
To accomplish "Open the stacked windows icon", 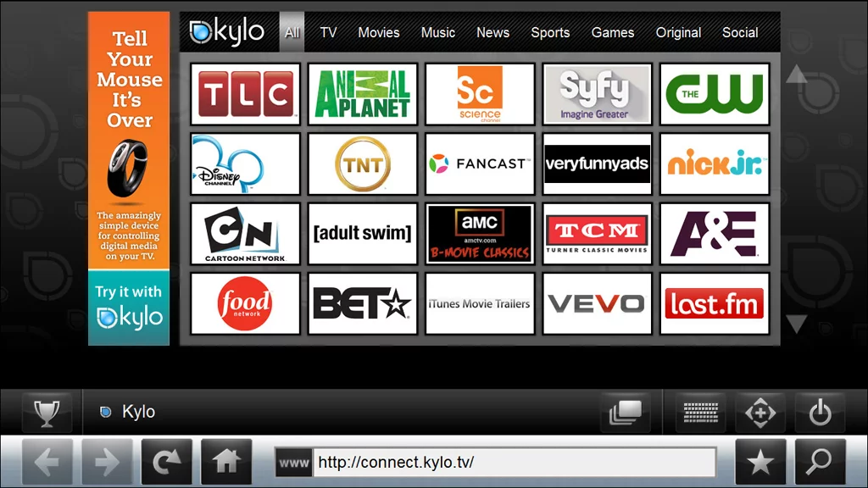I will [x=626, y=413].
